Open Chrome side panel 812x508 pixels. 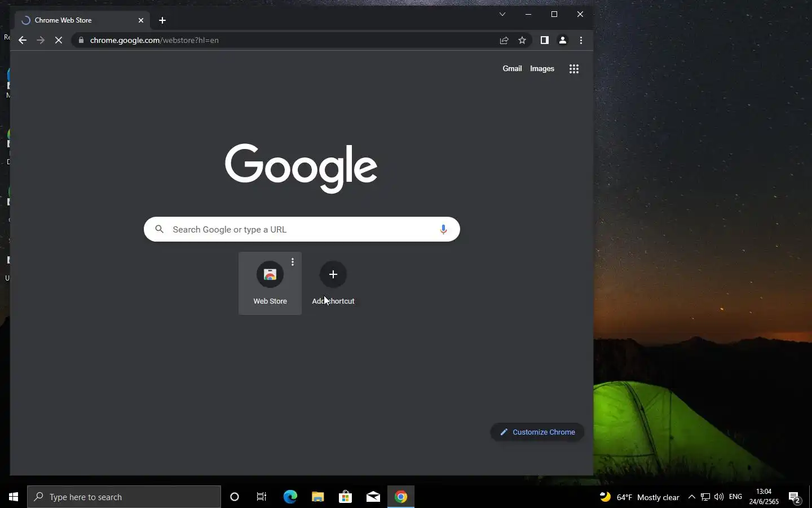544,40
